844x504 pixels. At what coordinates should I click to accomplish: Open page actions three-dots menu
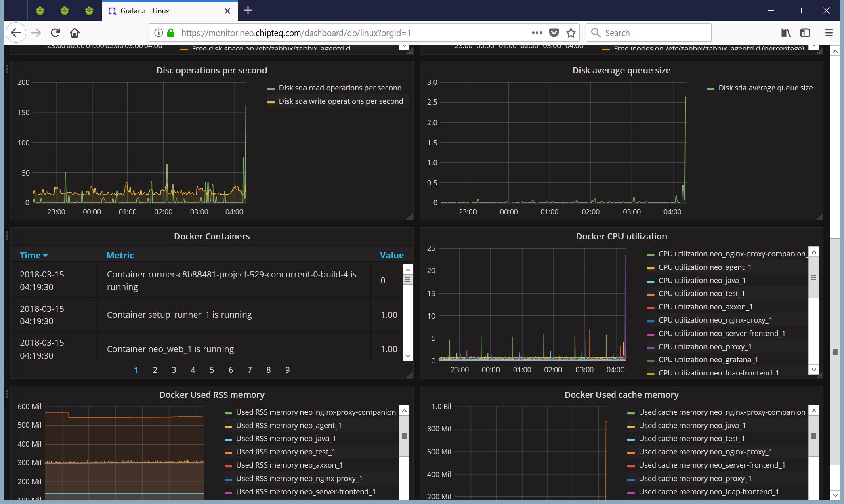[537, 33]
